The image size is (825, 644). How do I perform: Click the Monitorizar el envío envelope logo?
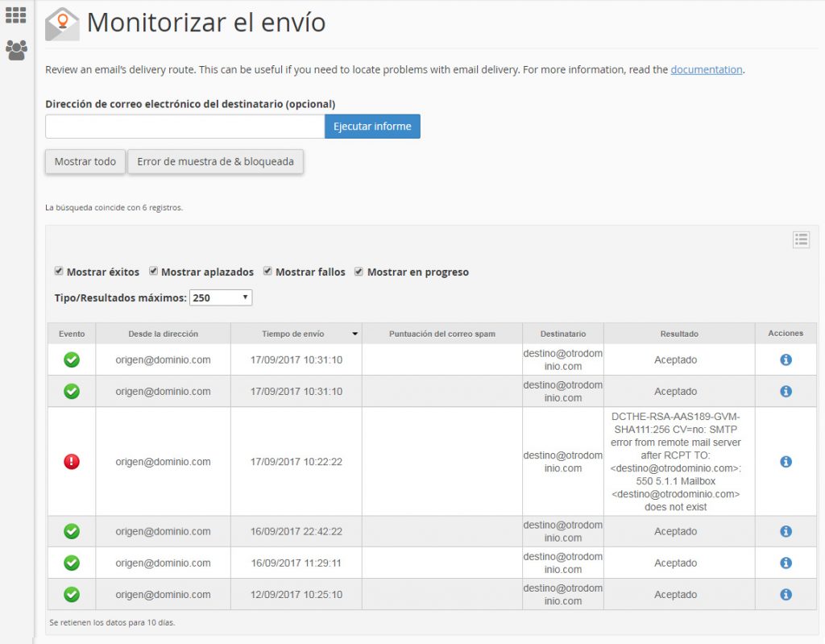click(61, 24)
